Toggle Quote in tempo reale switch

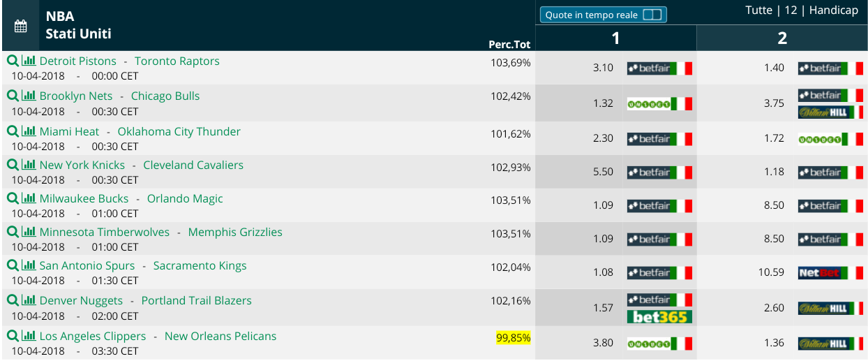pos(652,15)
